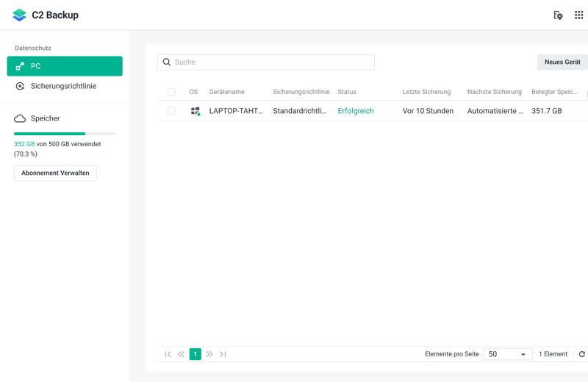Viewport: 588px width, 382px height.
Task: Click the Windows OS icon for LAPTOP device
Action: 195,111
